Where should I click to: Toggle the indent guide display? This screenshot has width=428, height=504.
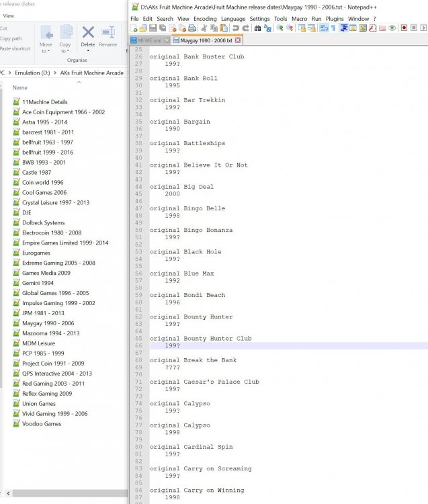point(343,28)
